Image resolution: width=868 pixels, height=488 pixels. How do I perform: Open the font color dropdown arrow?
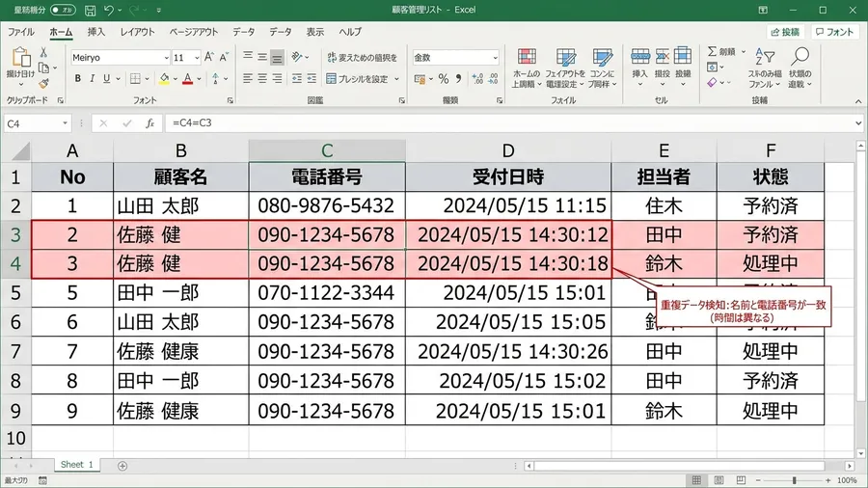click(x=199, y=79)
